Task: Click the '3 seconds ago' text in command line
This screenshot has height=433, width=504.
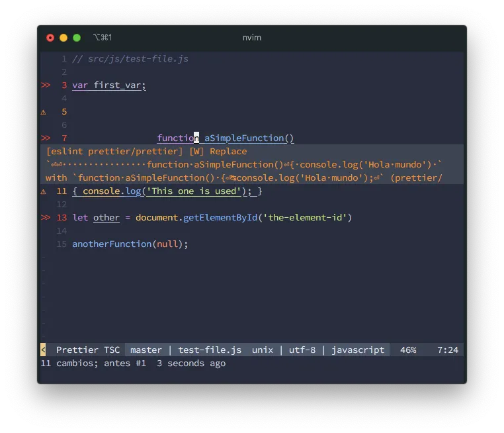Action: click(x=191, y=363)
